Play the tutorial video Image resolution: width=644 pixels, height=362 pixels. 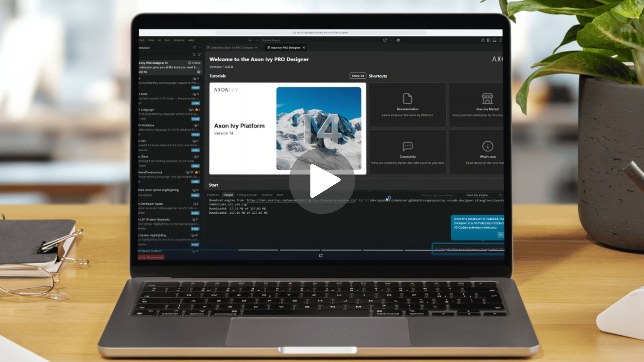pyautogui.click(x=322, y=181)
